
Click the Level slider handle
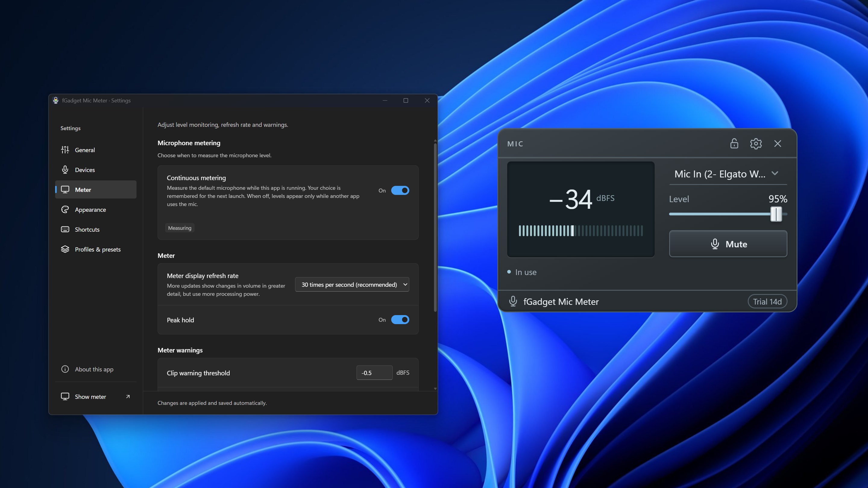[776, 214]
